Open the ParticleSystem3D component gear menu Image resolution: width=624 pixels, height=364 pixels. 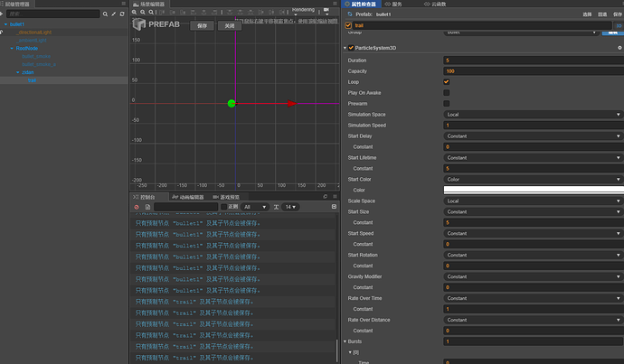click(x=619, y=48)
